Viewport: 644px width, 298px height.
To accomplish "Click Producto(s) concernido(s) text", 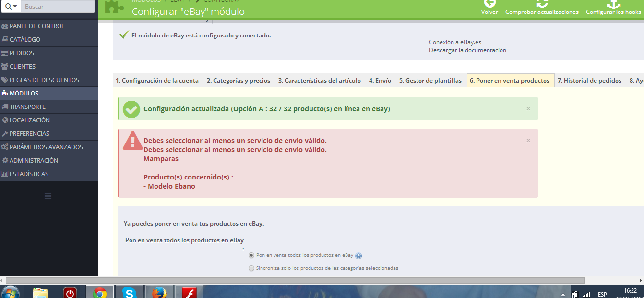I will click(188, 177).
